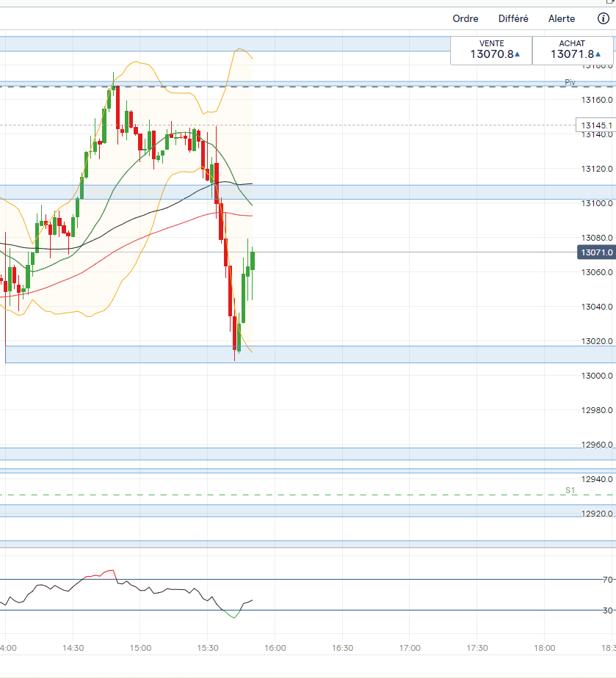Click the VENTE 13070.8 sell button
The height and width of the screenshot is (678, 616).
pyautogui.click(x=491, y=51)
